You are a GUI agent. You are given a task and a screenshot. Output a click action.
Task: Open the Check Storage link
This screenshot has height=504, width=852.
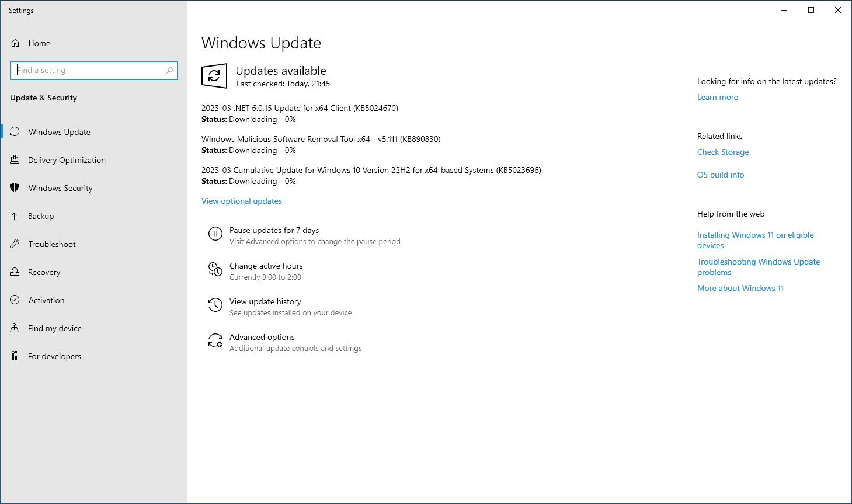723,152
